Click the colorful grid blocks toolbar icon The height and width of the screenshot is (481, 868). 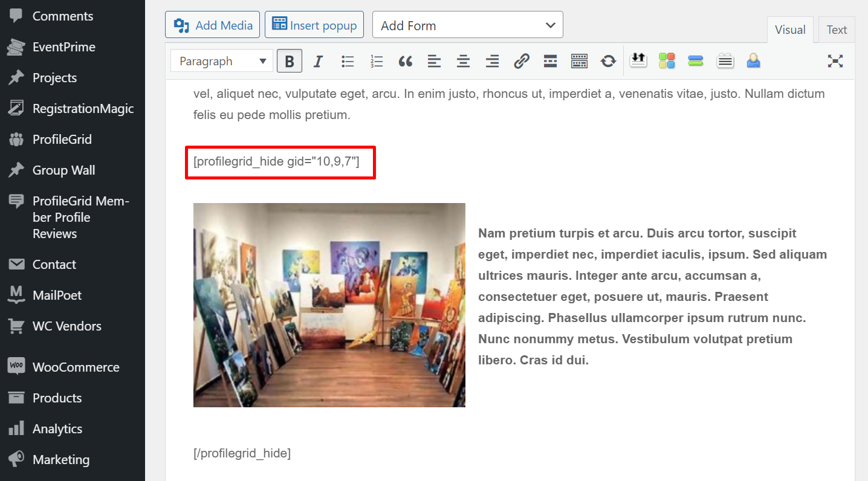pyautogui.click(x=667, y=61)
